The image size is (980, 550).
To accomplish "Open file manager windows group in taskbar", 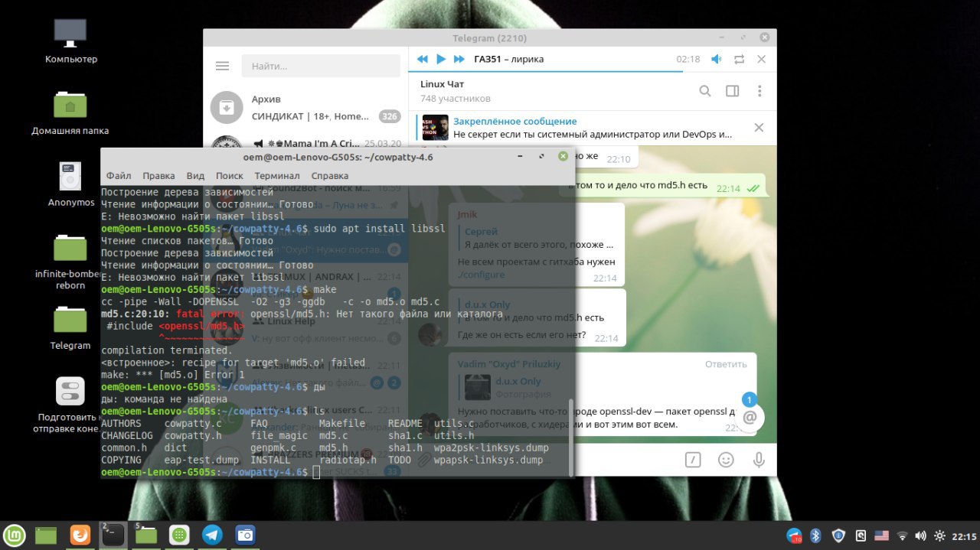I will click(x=145, y=535).
